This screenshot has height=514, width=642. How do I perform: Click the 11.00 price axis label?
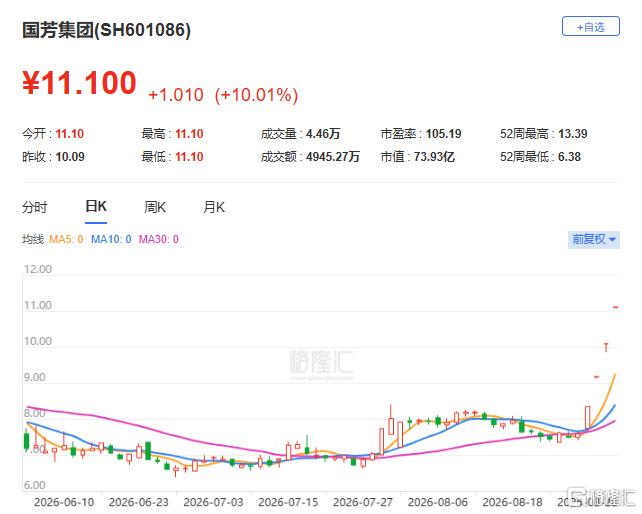coord(38,305)
